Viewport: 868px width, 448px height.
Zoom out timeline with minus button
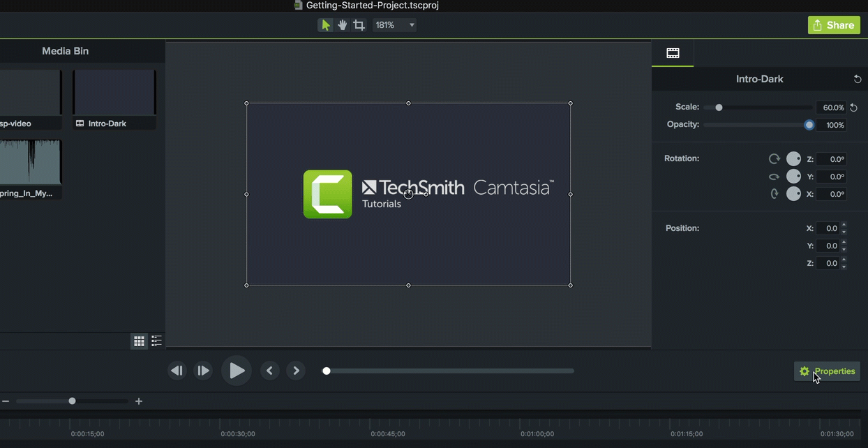coord(6,401)
